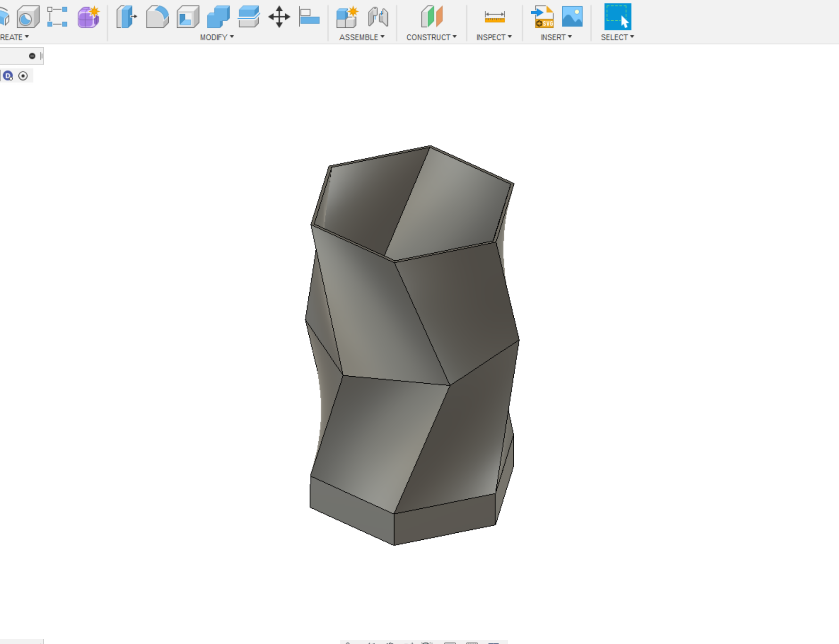Collapse the browser panel with minus icon
839x644 pixels.
click(32, 56)
